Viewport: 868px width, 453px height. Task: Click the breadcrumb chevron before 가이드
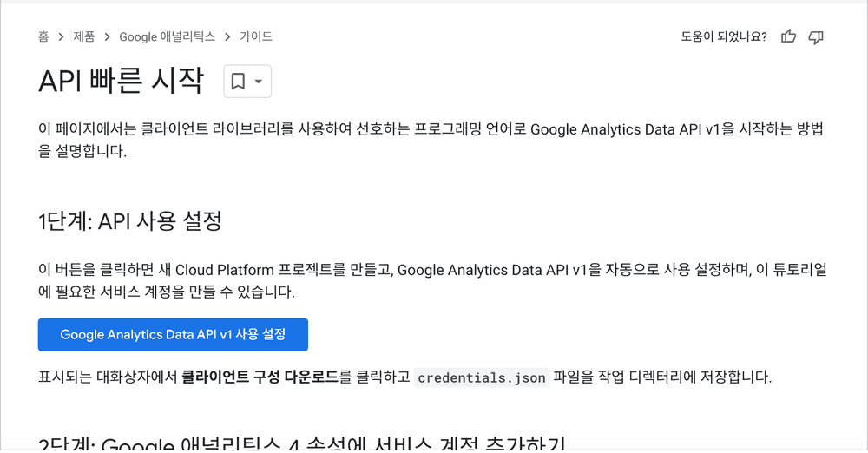coord(227,37)
